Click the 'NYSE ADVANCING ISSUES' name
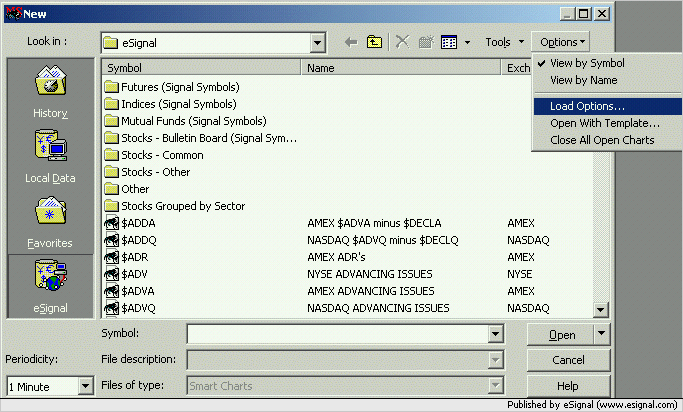 click(x=370, y=274)
